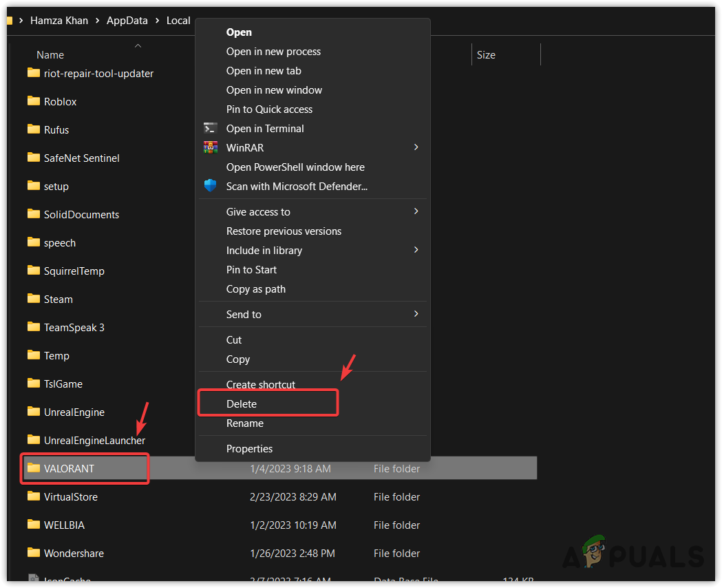Choose Properties from the context menu

click(249, 448)
